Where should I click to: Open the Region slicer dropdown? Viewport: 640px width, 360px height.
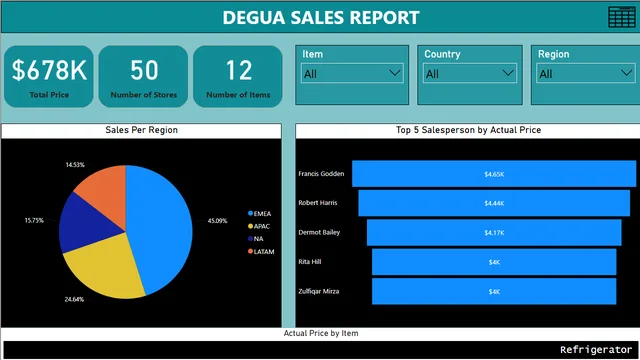[x=586, y=73]
